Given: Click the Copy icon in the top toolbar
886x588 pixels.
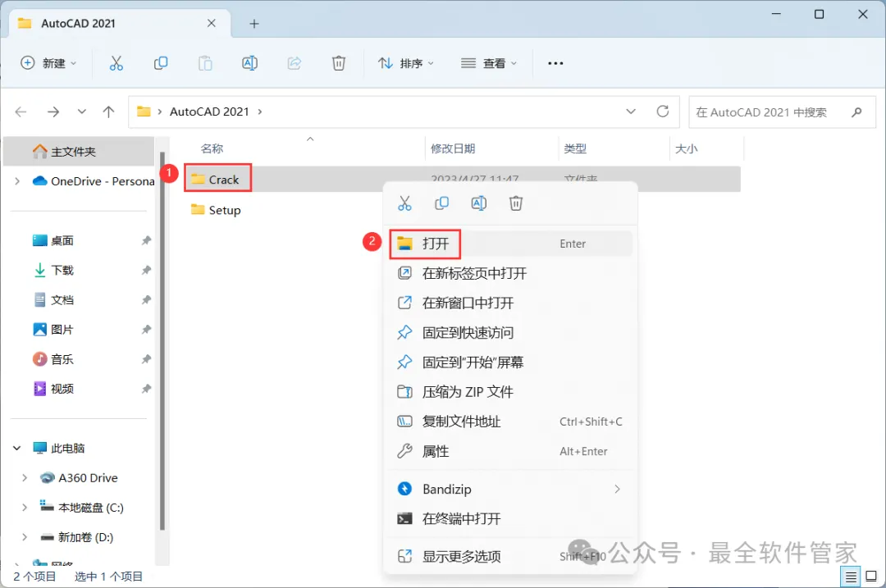Looking at the screenshot, I should pyautogui.click(x=161, y=63).
